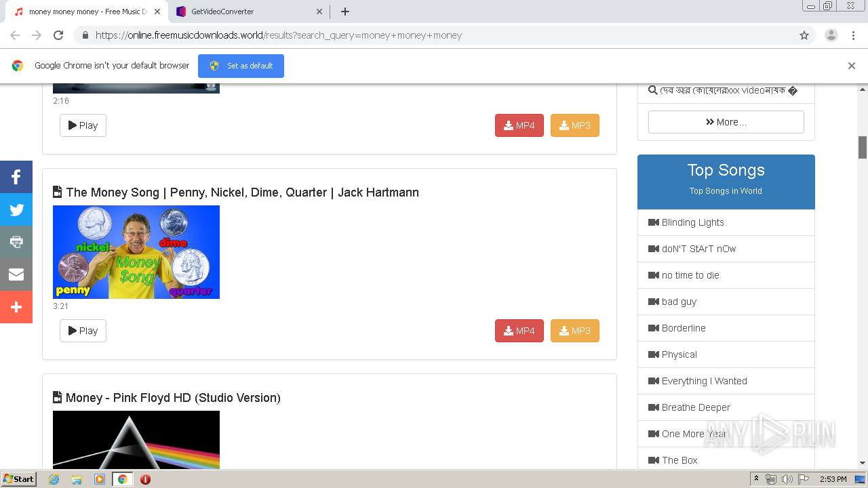Download the 2:16 video as MP4
The width and height of the screenshot is (868, 488).
pos(519,125)
